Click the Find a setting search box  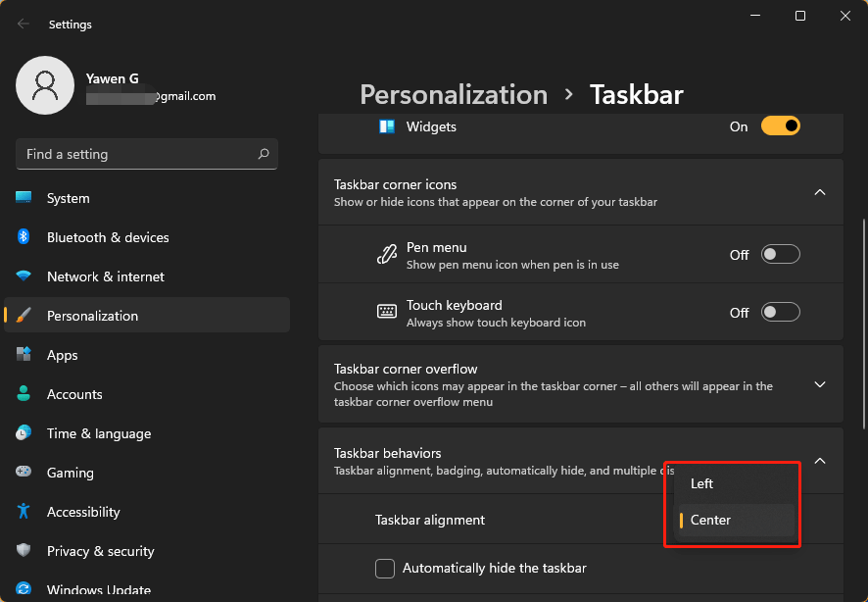pyautogui.click(x=146, y=154)
